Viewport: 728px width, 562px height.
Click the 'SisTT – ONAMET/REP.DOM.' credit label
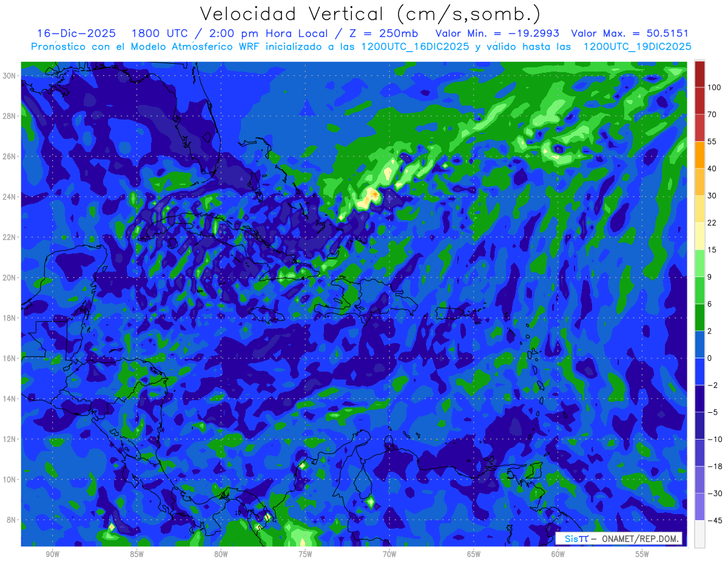[x=619, y=538]
